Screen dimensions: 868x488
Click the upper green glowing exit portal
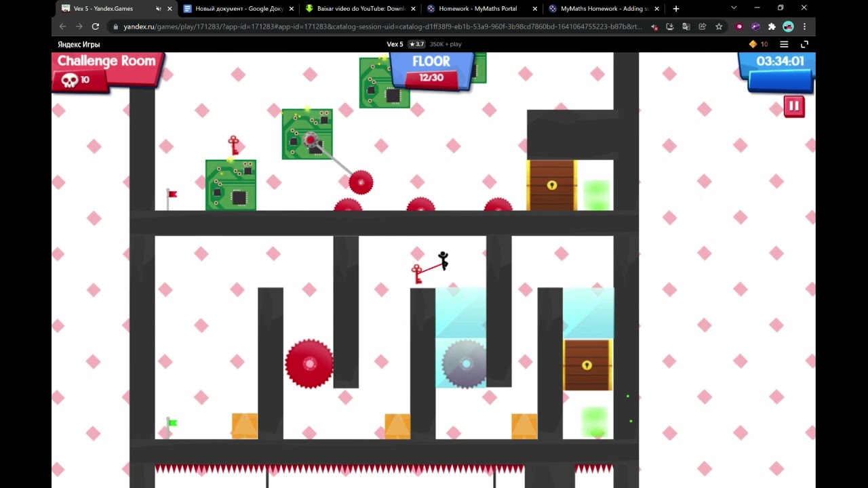click(x=597, y=195)
